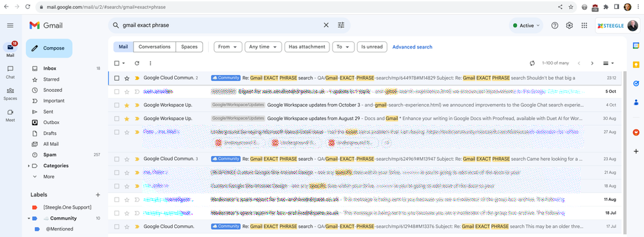This screenshot has width=644, height=237.
Task: Open the main menu hamburger icon
Action: (x=10, y=26)
